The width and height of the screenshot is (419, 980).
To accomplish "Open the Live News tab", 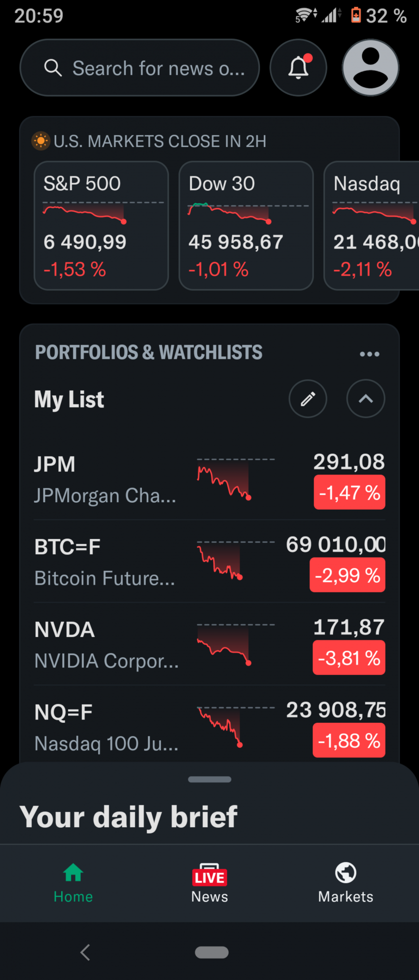I will pyautogui.click(x=209, y=882).
